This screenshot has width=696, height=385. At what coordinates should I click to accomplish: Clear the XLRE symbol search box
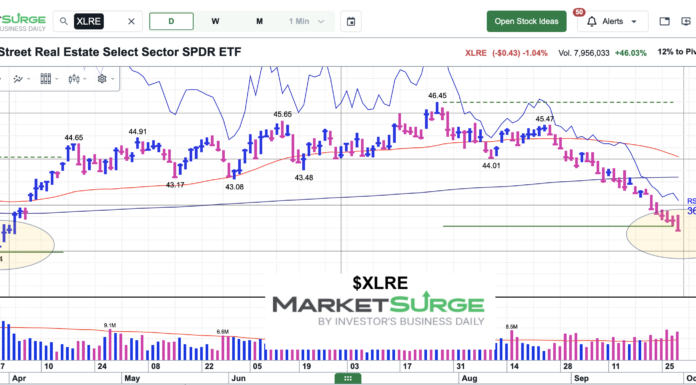point(131,21)
